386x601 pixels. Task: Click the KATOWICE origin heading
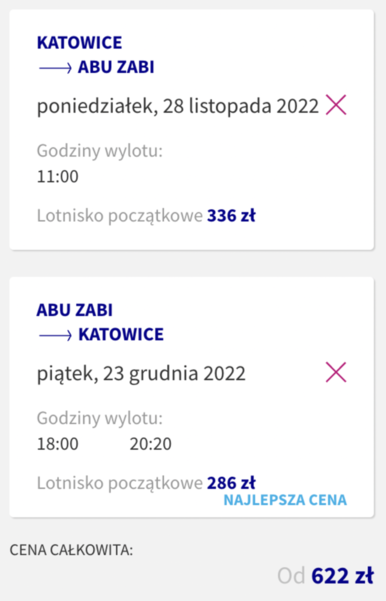point(79,43)
